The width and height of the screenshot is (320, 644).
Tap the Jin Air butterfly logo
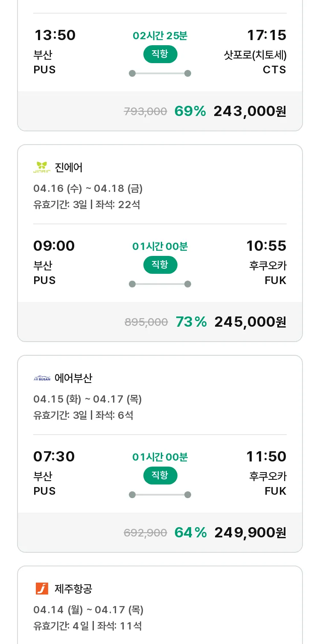[42, 167]
